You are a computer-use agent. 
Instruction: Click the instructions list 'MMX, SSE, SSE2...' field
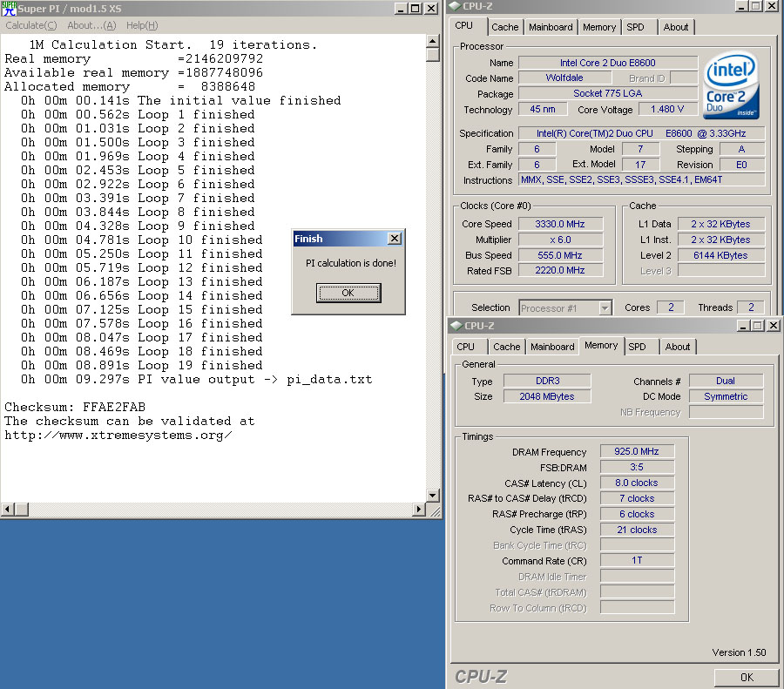tap(641, 179)
